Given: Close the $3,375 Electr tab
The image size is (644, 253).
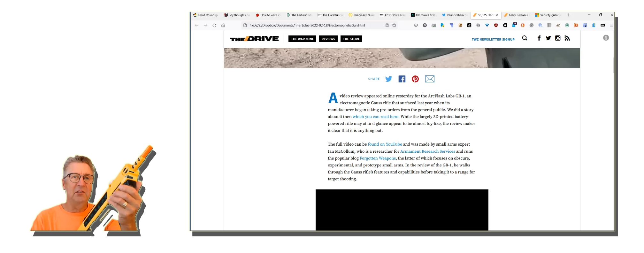Looking at the screenshot, I should [x=497, y=15].
